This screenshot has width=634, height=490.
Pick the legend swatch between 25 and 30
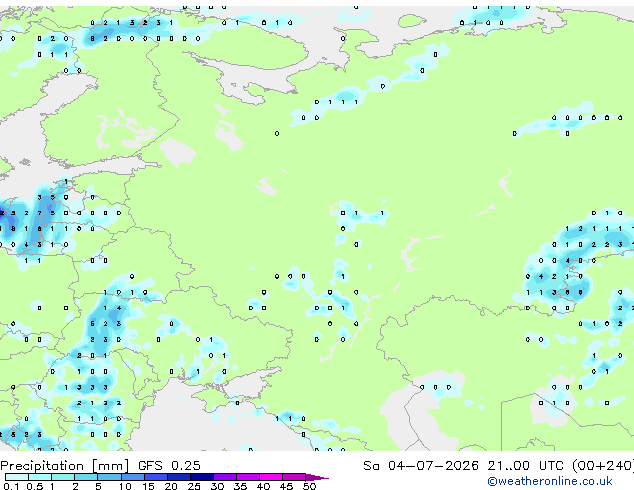click(201, 477)
